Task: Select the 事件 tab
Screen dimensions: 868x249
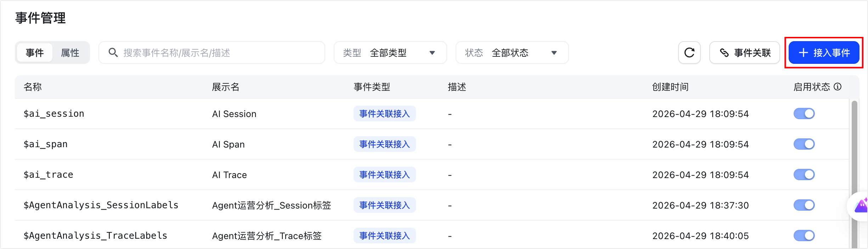Action: point(35,53)
